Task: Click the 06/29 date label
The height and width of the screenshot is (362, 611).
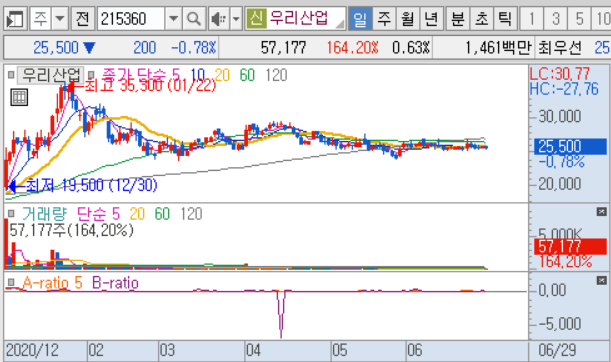Action: [557, 350]
